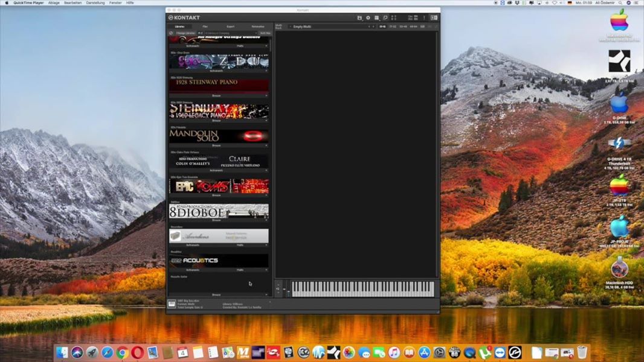
Task: Open the Mandolin Solo library banner
Action: (x=219, y=136)
